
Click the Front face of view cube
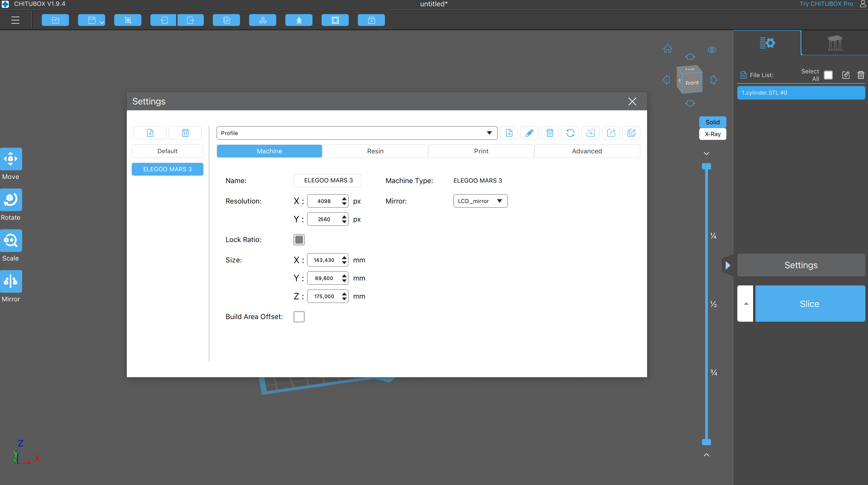coord(692,83)
